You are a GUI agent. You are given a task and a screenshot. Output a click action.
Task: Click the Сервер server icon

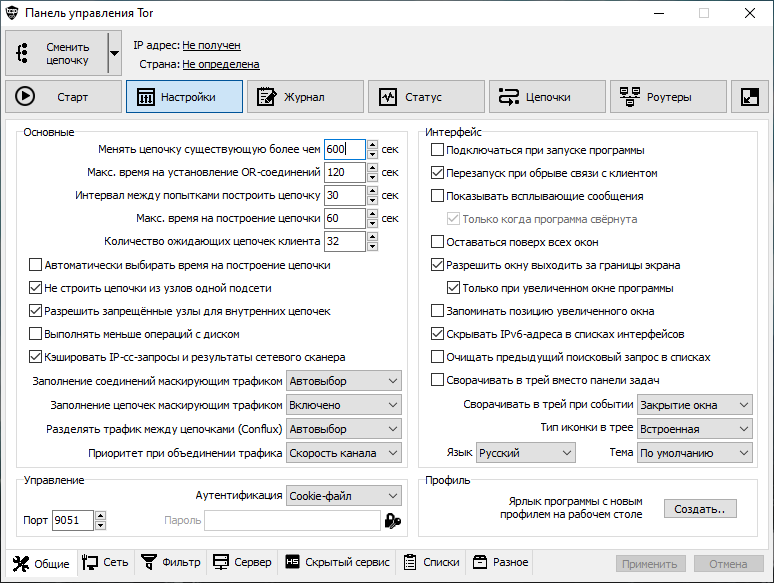[x=221, y=562]
